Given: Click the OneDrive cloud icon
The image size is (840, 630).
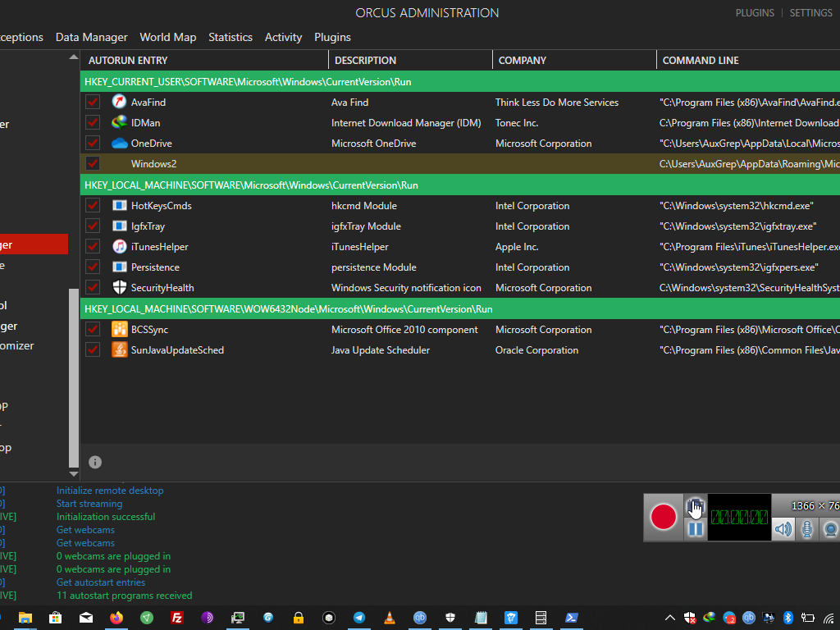Looking at the screenshot, I should pyautogui.click(x=119, y=143).
